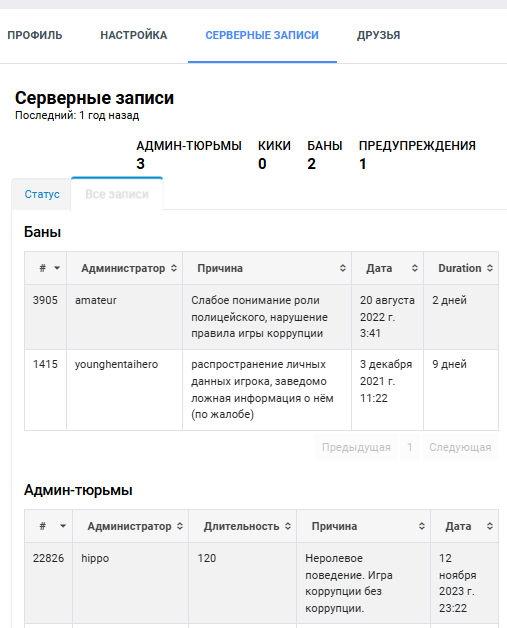Sort Баны table by Дата sort icon
This screenshot has height=628, width=507.
pos(415,268)
